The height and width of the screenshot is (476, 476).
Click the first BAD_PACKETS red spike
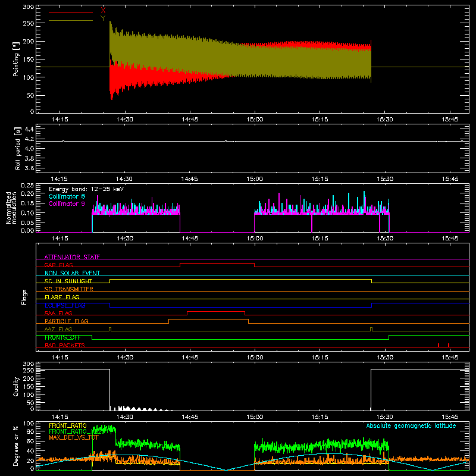point(439,345)
